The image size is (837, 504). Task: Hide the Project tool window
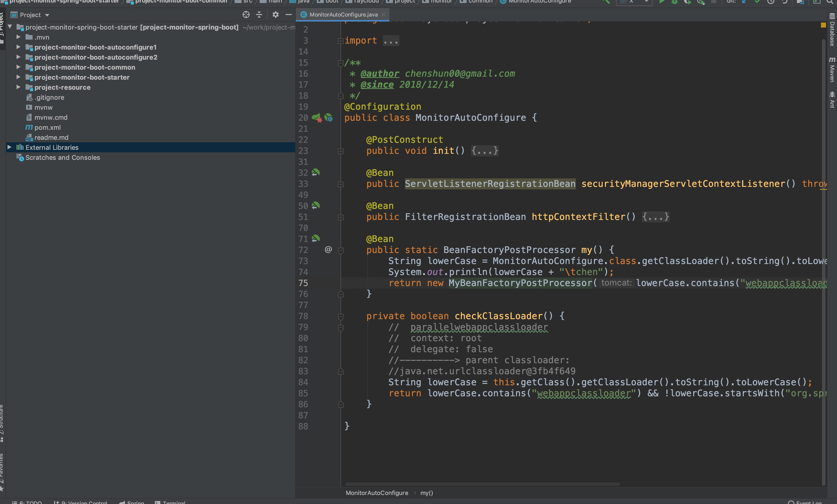pos(289,15)
